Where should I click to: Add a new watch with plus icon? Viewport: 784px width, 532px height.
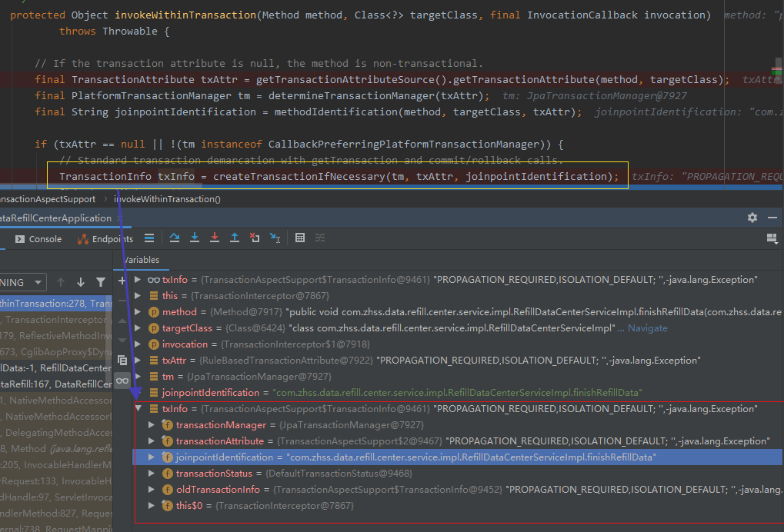pos(122,281)
